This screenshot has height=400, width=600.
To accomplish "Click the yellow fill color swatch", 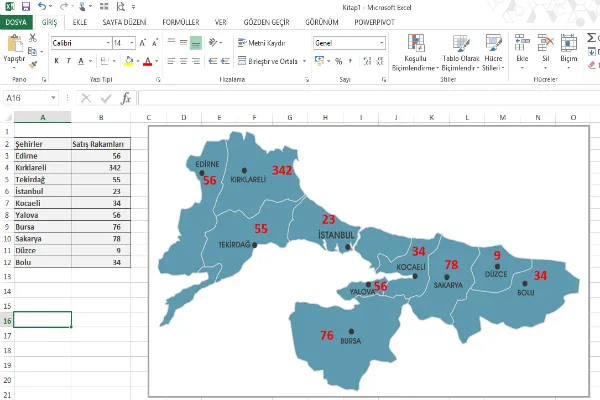I will pos(127,61).
